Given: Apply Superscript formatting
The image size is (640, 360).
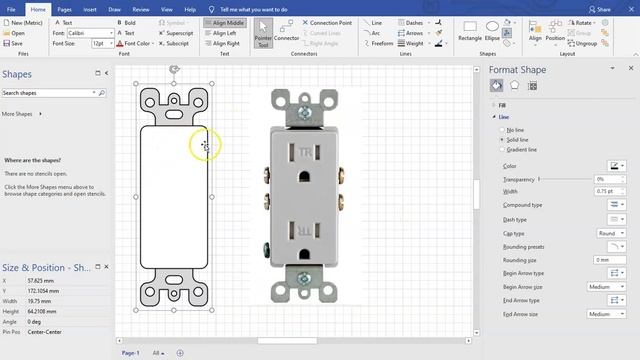Looking at the screenshot, I should (x=176, y=33).
